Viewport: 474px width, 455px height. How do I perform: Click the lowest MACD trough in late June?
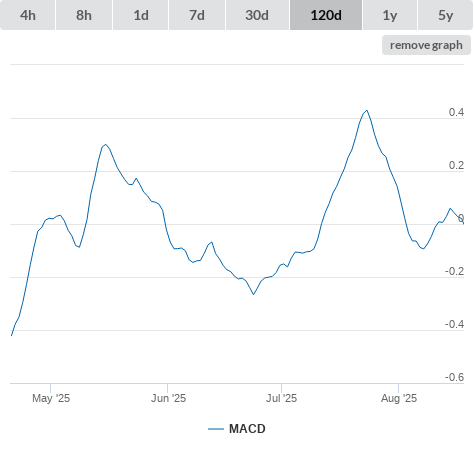tap(253, 294)
